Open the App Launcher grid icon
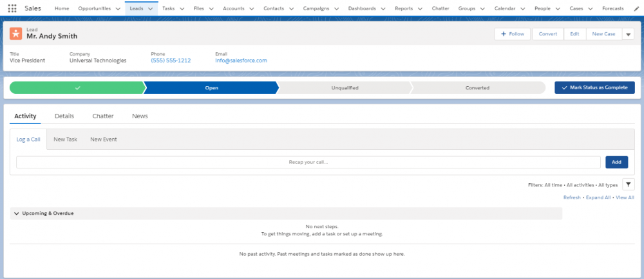Screen dimensions: 644x279 [x=12, y=8]
